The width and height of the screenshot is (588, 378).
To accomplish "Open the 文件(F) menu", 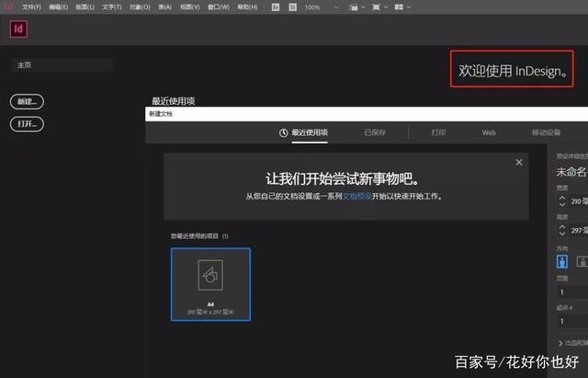I will point(31,7).
